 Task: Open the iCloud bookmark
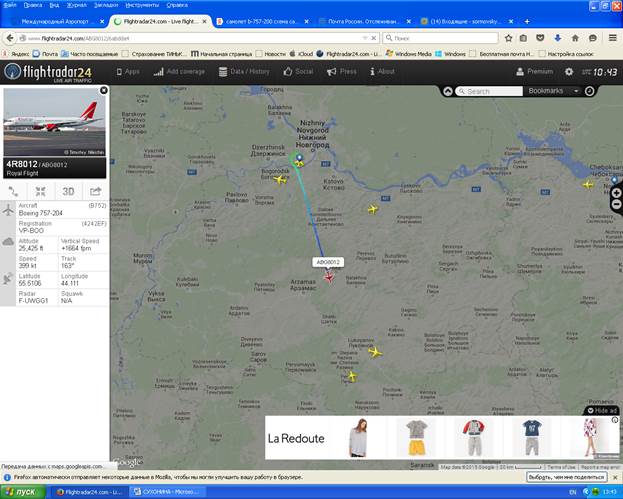point(302,54)
